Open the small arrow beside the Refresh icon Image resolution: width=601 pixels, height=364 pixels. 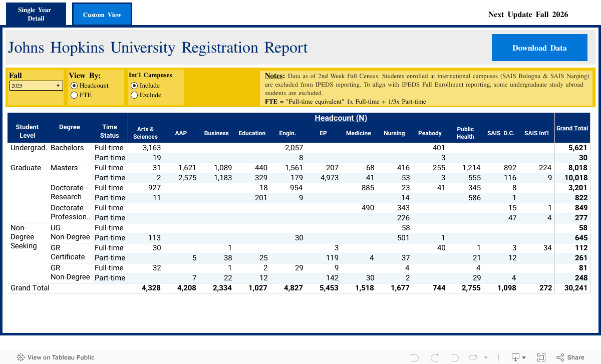pyautogui.click(x=485, y=358)
